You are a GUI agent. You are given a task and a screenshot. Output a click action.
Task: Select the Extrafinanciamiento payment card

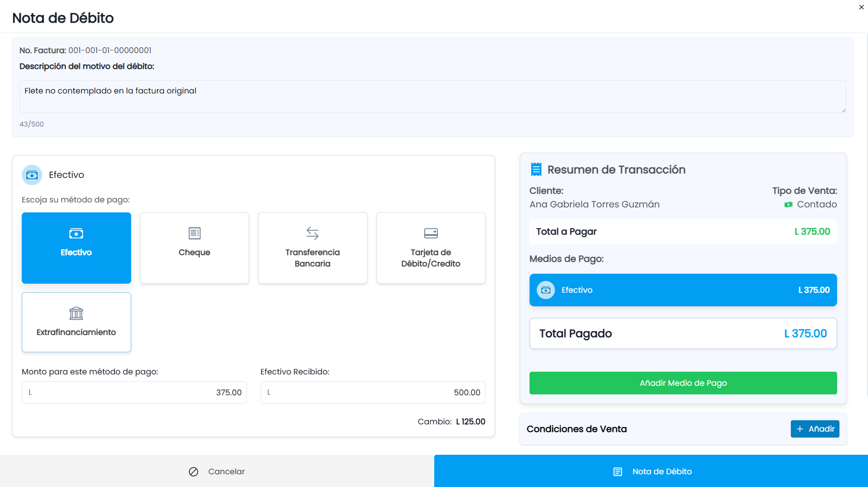click(76, 322)
